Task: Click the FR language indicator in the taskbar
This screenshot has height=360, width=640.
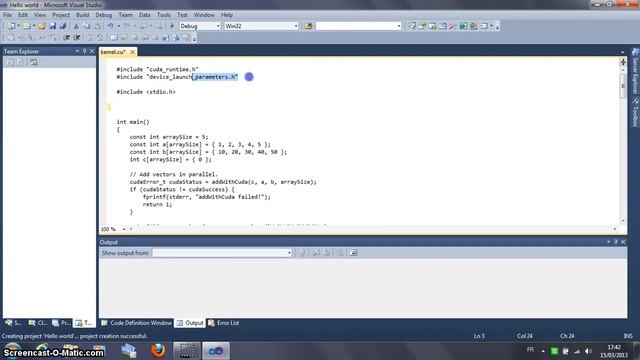Action: click(530, 350)
